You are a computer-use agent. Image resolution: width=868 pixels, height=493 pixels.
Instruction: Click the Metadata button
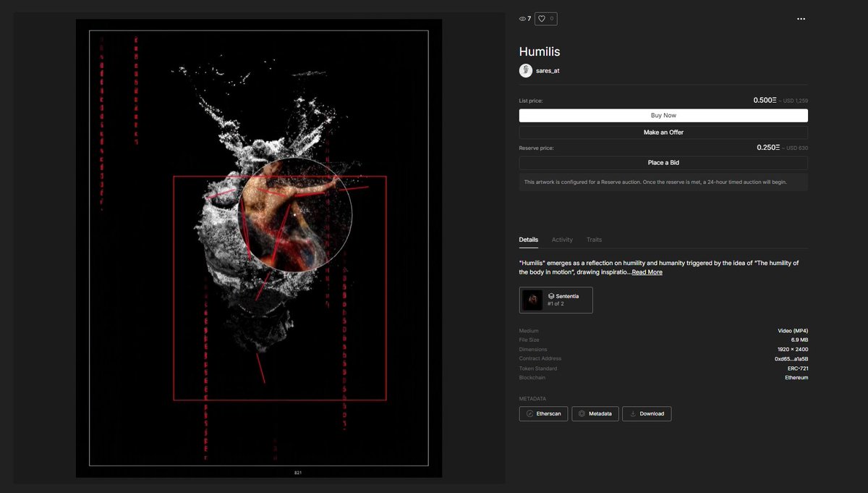click(x=595, y=414)
